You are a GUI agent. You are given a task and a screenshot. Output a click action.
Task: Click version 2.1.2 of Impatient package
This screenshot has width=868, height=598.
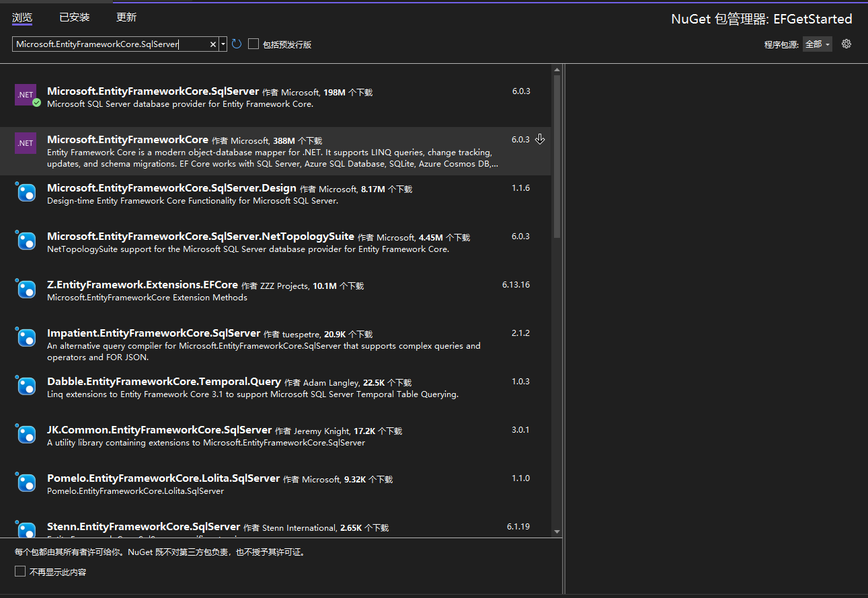coord(520,333)
